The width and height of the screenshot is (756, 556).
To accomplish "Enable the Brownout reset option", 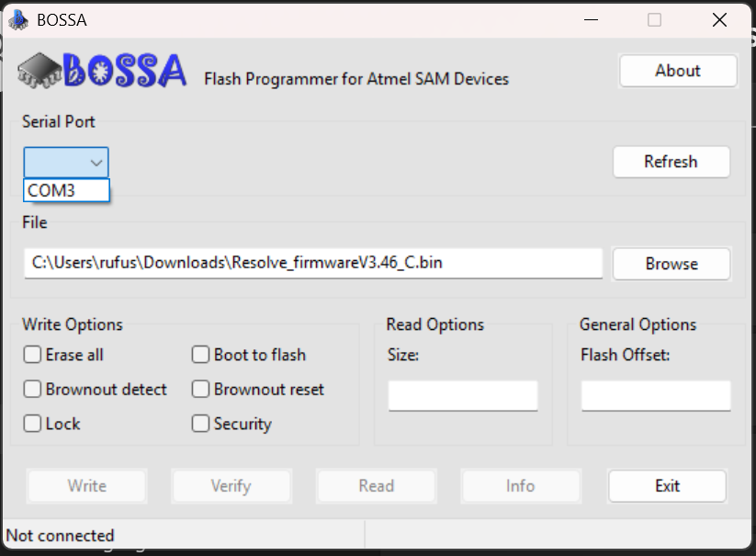I will 199,389.
